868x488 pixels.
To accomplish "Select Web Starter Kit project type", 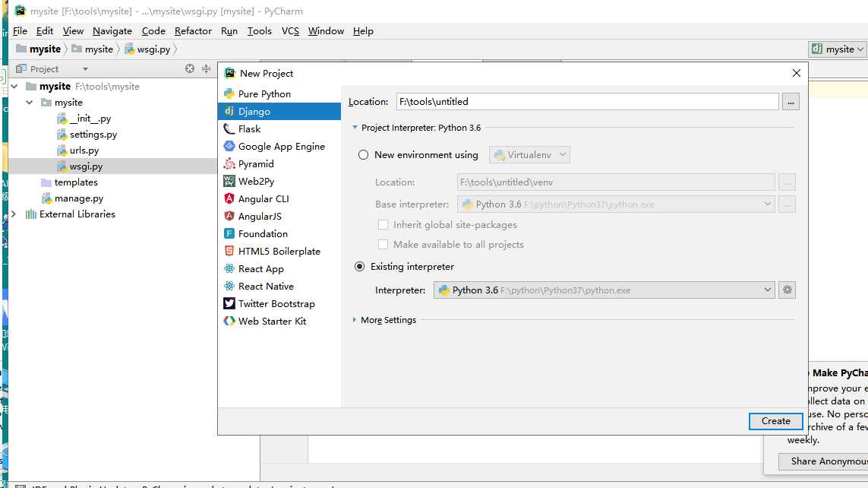I will click(x=279, y=322).
